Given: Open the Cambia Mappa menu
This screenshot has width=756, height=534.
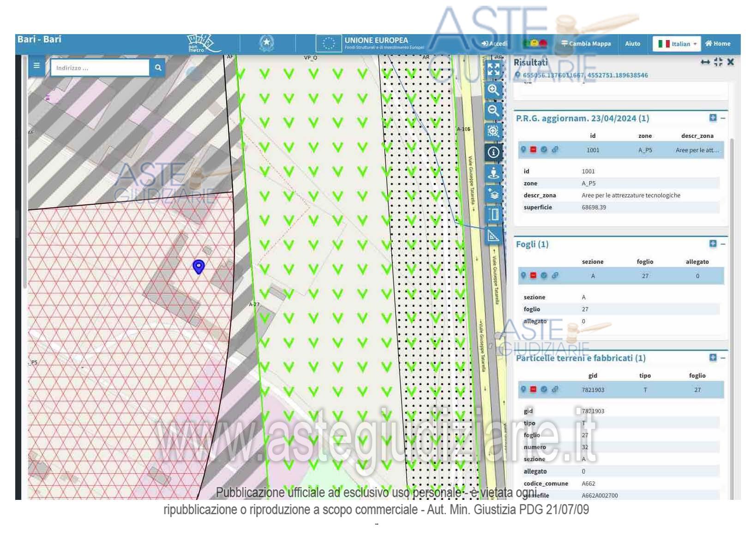Looking at the screenshot, I should pos(586,44).
